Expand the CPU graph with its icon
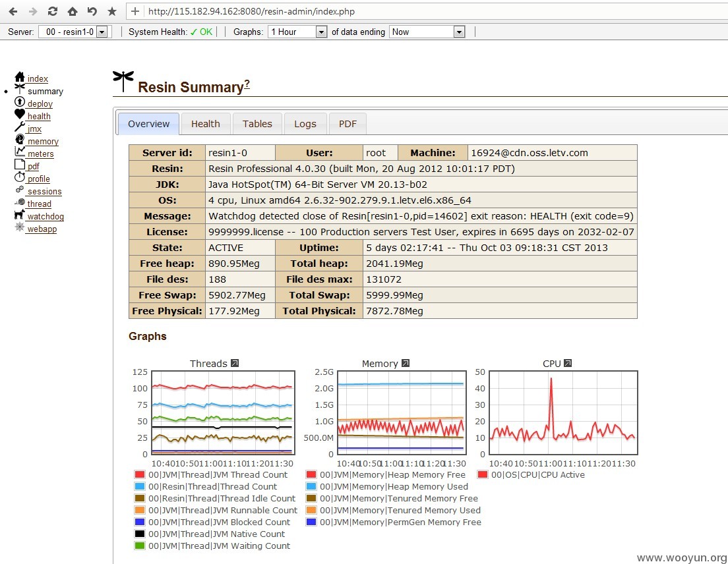The image size is (728, 564). pos(567,363)
